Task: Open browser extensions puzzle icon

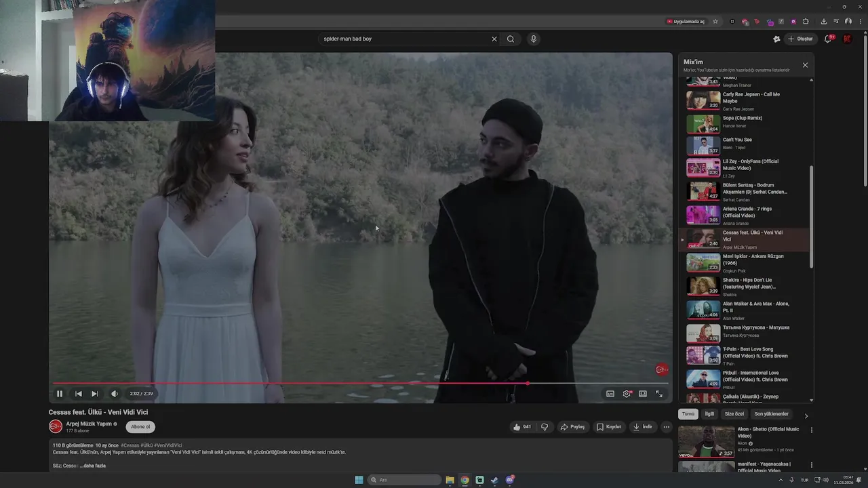Action: [x=806, y=22]
